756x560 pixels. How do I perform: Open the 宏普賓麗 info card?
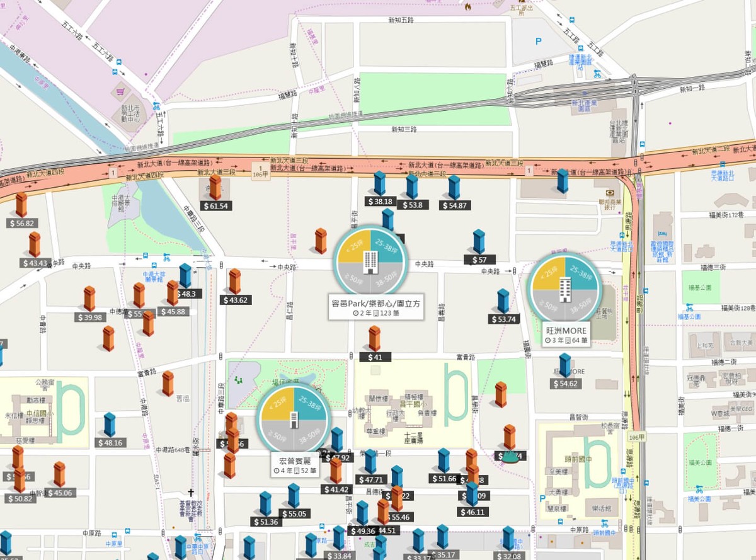(295, 465)
